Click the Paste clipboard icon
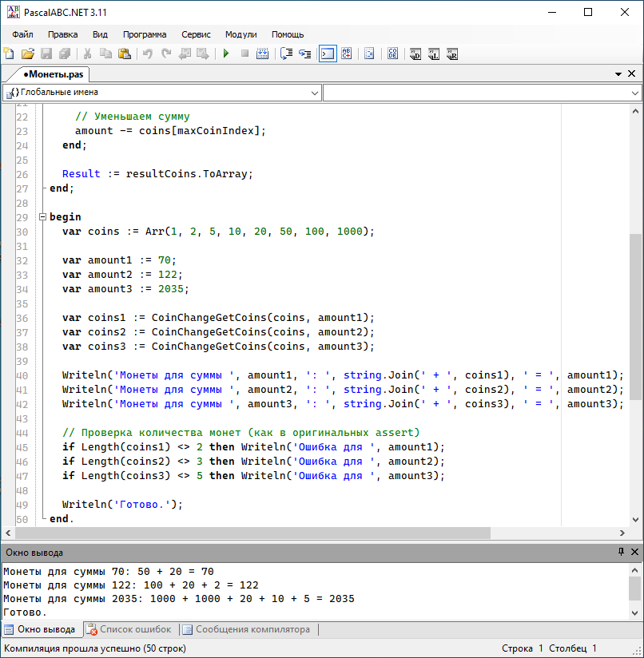The width and height of the screenshot is (644, 658). pyautogui.click(x=125, y=54)
